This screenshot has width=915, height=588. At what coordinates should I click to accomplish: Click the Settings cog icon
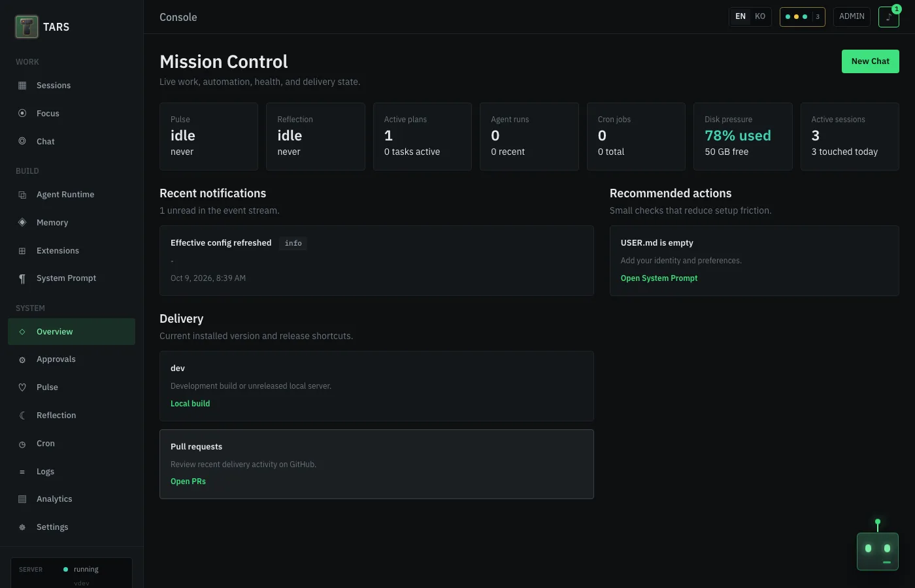point(22,527)
